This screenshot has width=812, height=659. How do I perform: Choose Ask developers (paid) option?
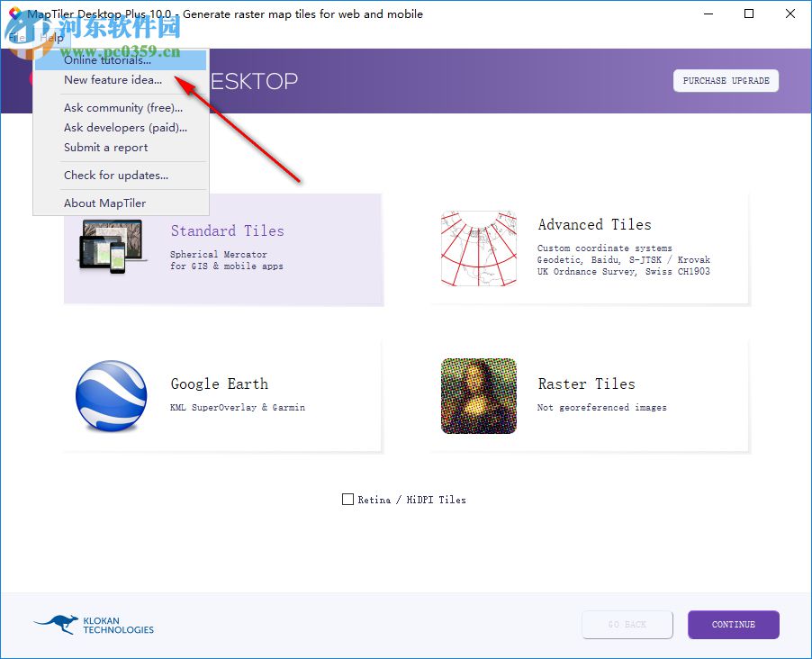pyautogui.click(x=121, y=128)
